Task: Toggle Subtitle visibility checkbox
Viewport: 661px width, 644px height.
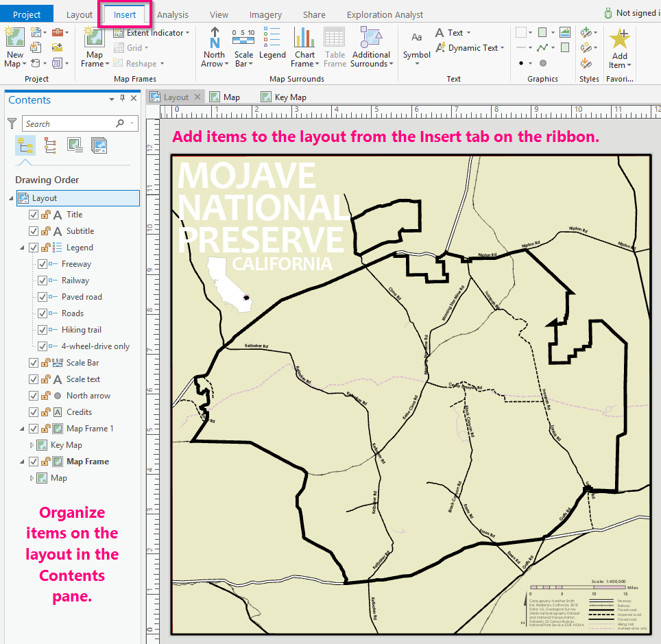Action: point(34,231)
